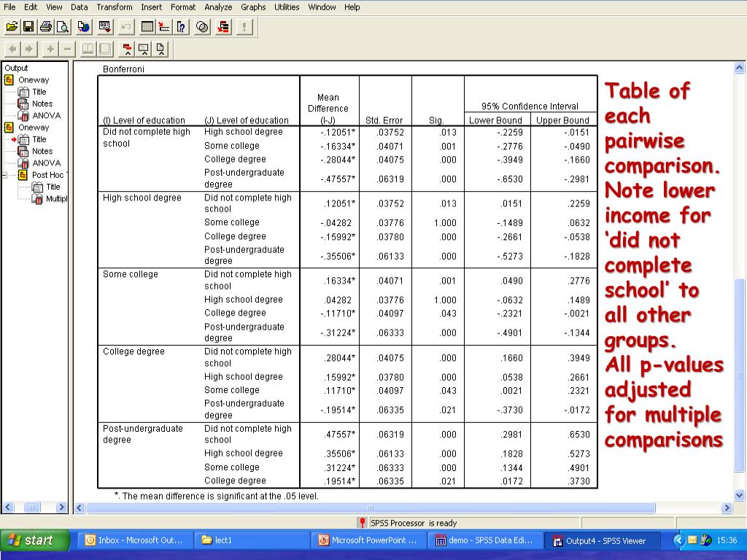Click output pane horizontal scroll left arrow

[80, 507]
